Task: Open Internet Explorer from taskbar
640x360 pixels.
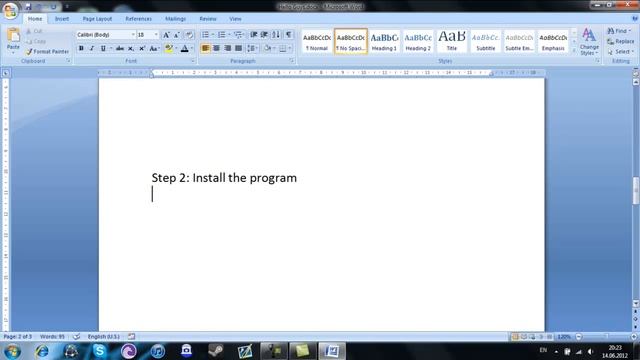Action: point(42,351)
